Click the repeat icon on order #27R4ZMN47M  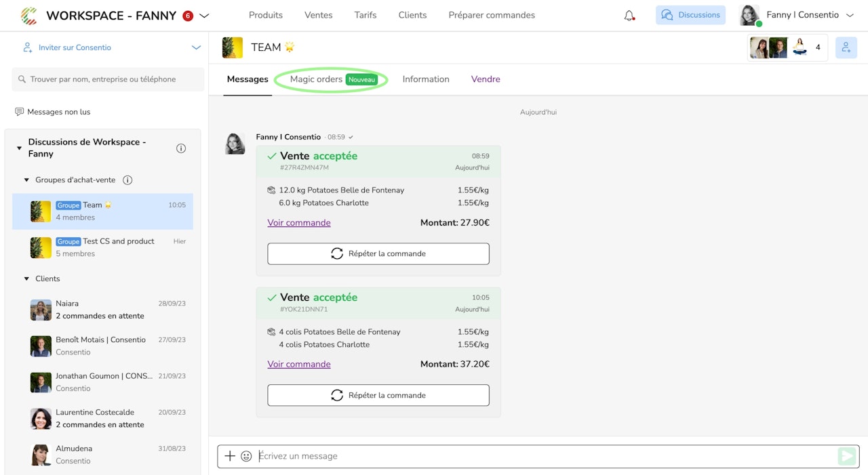click(337, 253)
